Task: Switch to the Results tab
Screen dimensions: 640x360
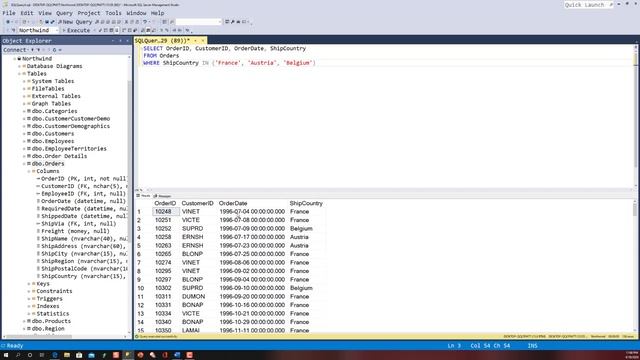Action: tap(143, 196)
